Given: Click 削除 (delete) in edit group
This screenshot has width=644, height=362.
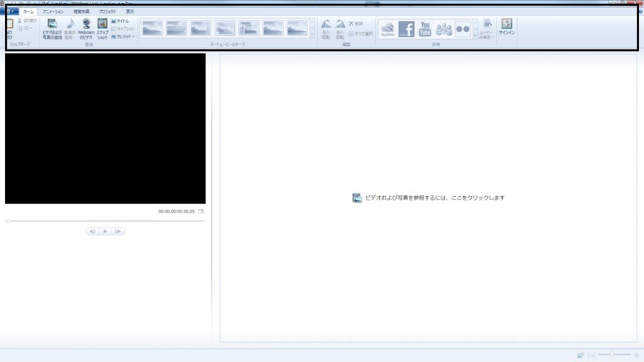Looking at the screenshot, I should click(356, 24).
